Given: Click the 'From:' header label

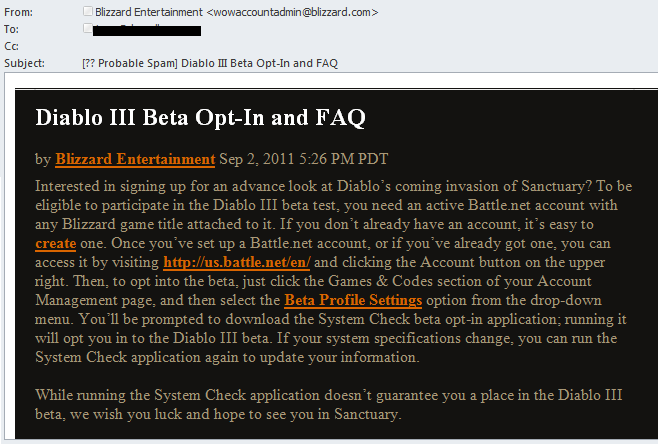Looking at the screenshot, I should coord(18,12).
